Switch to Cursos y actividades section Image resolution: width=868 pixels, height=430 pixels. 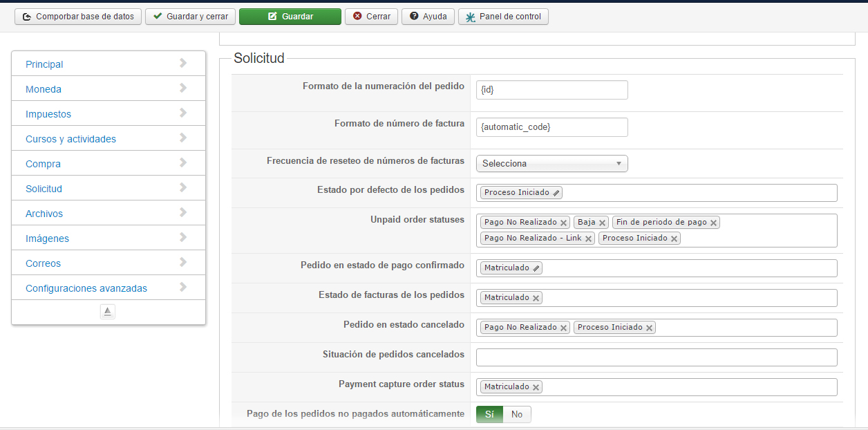(x=70, y=139)
